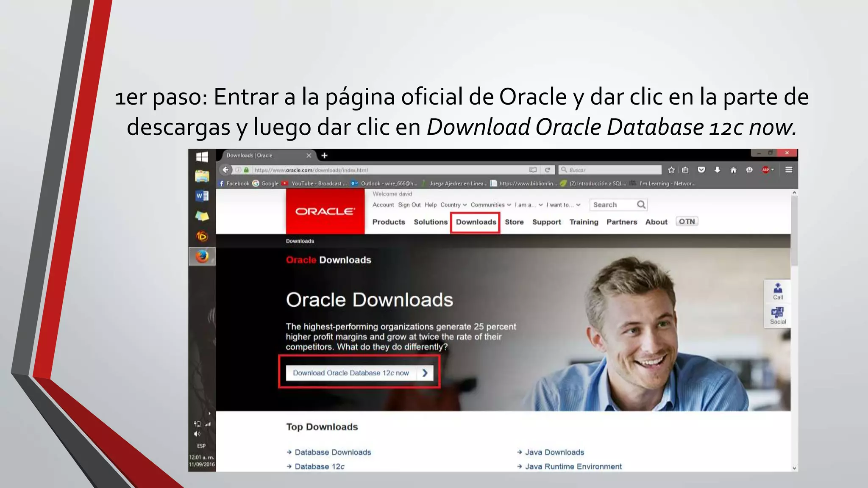The height and width of the screenshot is (488, 868).
Task: Open the Social sidebar widget
Action: point(778,316)
